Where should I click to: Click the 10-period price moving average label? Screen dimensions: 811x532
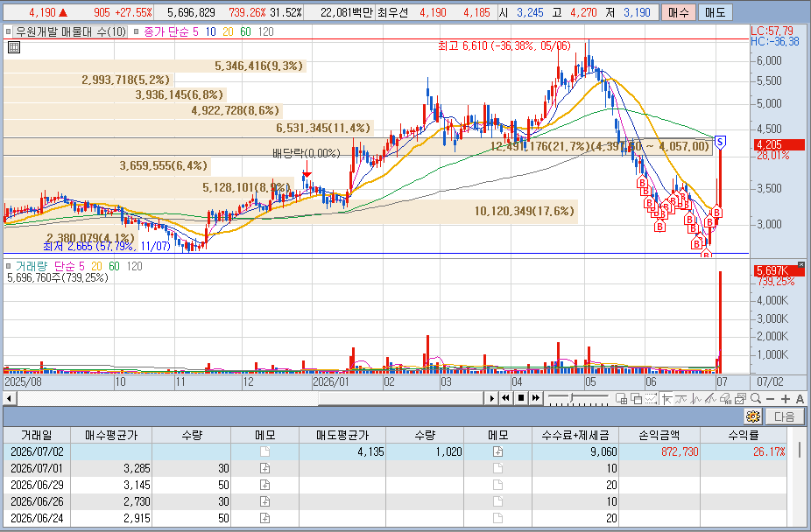(210, 32)
